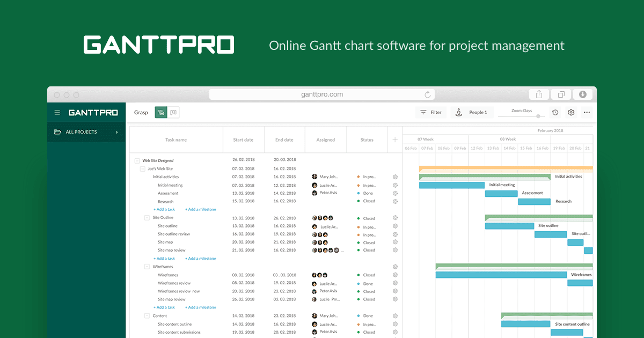Collapse the Web Site Designed project
Image resolution: width=644 pixels, height=338 pixels.
coord(137,160)
